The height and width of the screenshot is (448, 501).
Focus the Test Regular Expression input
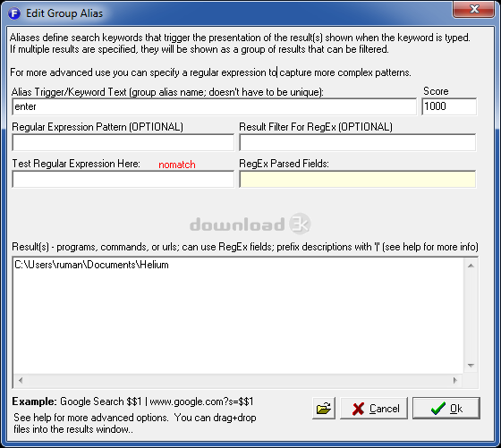123,179
